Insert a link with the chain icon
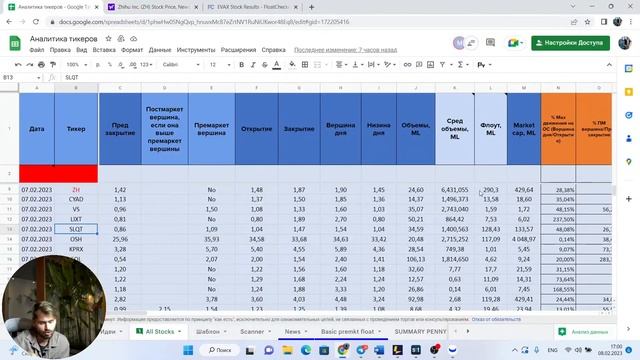This screenshot has width=640, height=360. pyautogui.click(x=407, y=64)
